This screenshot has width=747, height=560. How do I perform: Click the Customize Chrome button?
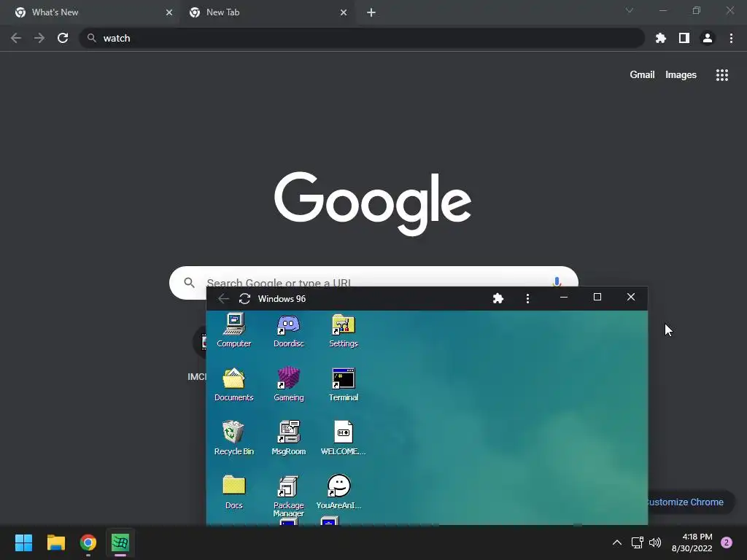click(690, 502)
